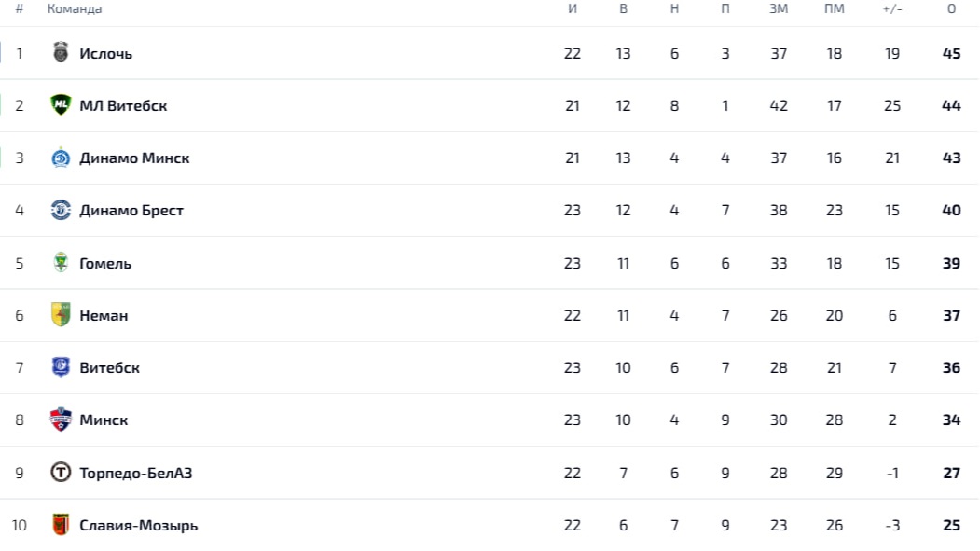The image size is (980, 551).
Task: Click the Гомель team crest
Action: tap(61, 262)
